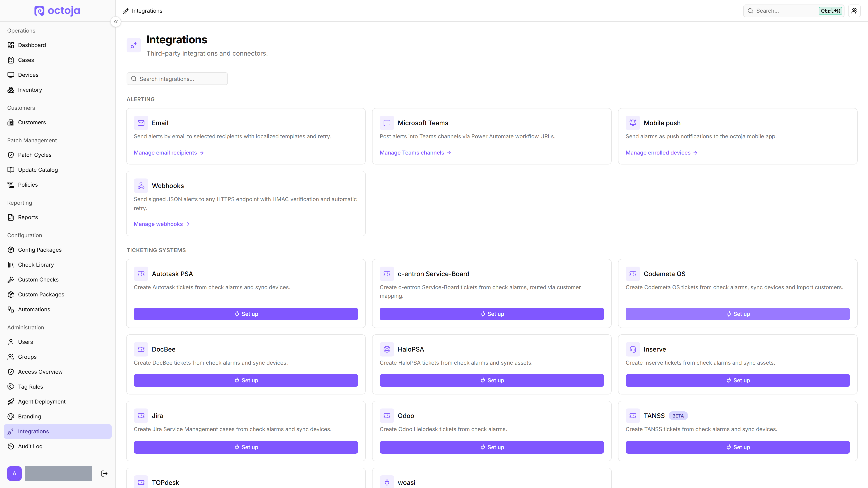Image resolution: width=868 pixels, height=488 pixels.
Task: Click the HaloPSA lifebuoy icon
Action: tap(387, 349)
